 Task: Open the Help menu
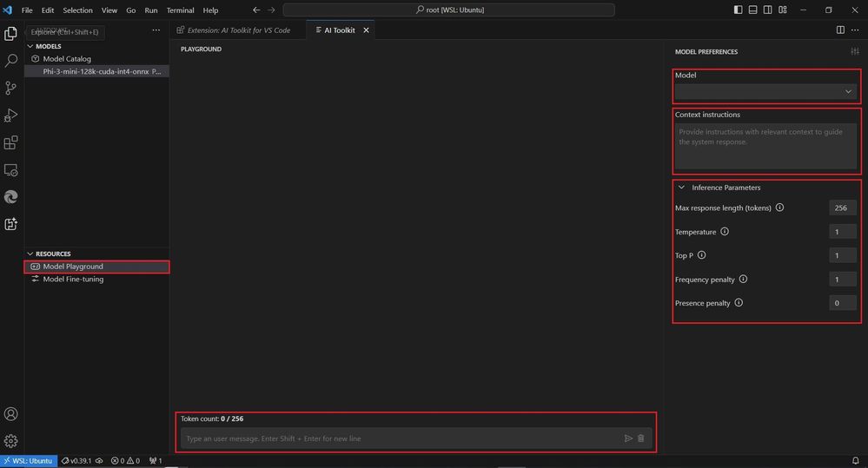click(210, 10)
